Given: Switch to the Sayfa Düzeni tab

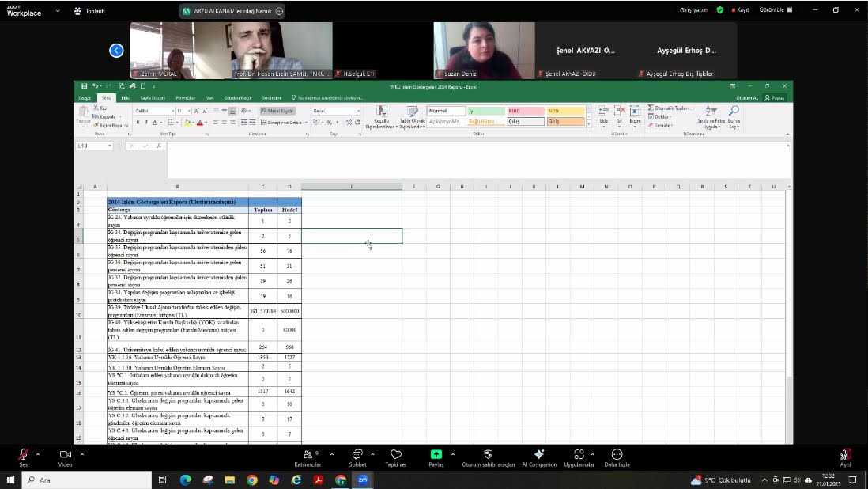Looking at the screenshot, I should pos(153,98).
